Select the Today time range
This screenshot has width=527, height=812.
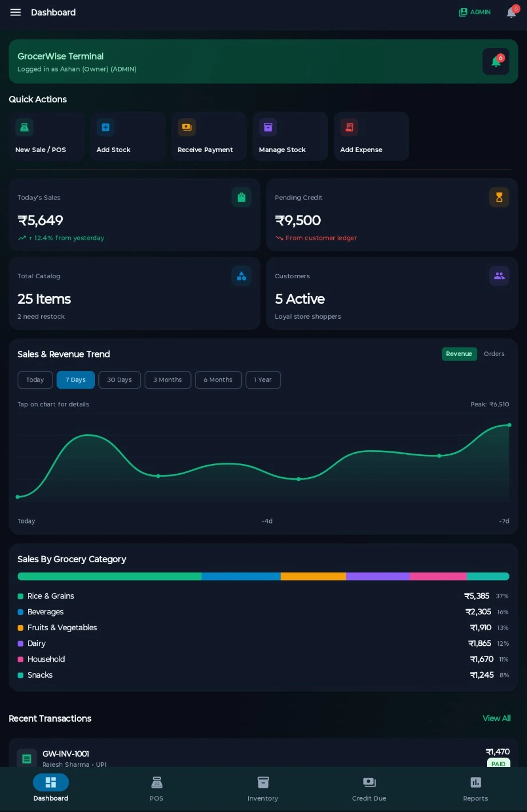(x=35, y=380)
